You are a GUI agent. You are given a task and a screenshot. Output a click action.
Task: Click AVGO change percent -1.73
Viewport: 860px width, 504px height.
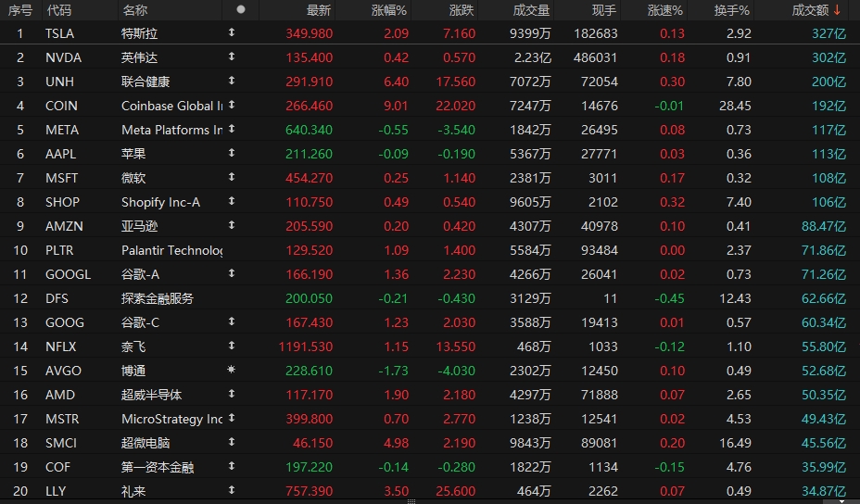click(x=393, y=371)
